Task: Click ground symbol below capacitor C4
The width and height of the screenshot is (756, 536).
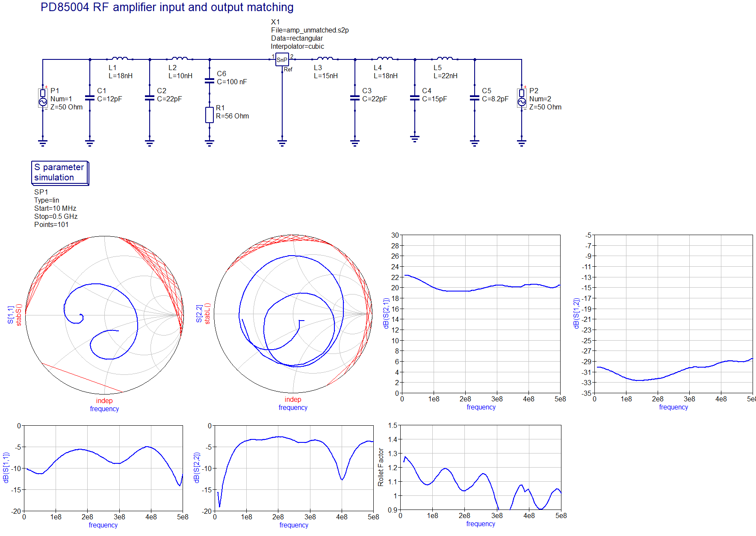Action: coord(415,138)
